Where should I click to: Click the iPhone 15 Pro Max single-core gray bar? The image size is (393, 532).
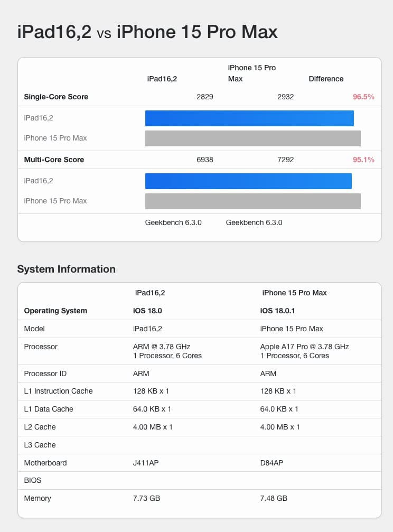[x=253, y=138]
